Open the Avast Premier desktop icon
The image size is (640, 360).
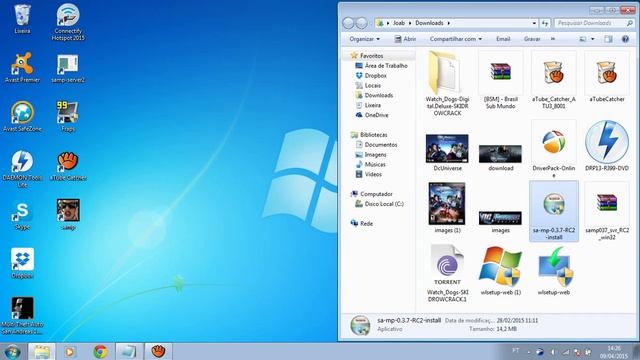tap(22, 68)
